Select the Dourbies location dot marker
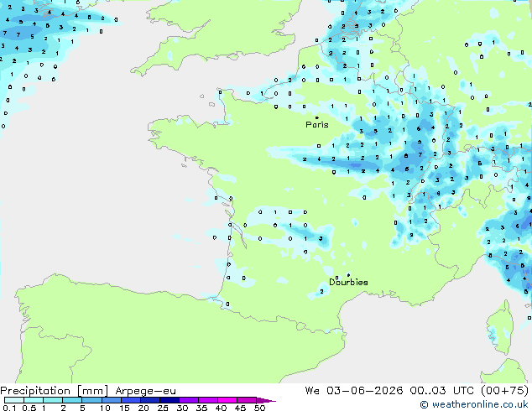The width and height of the screenshot is (532, 411). [348, 275]
